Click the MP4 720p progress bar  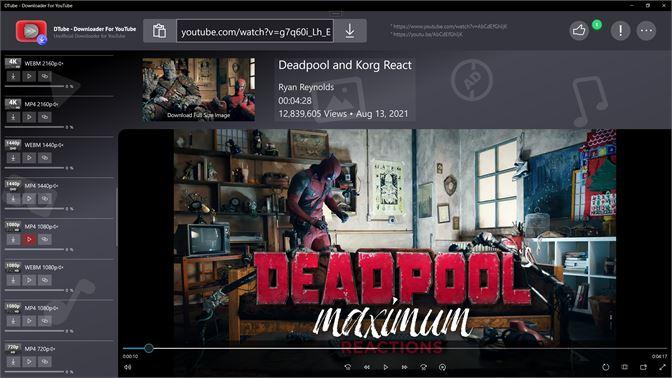(x=34, y=372)
